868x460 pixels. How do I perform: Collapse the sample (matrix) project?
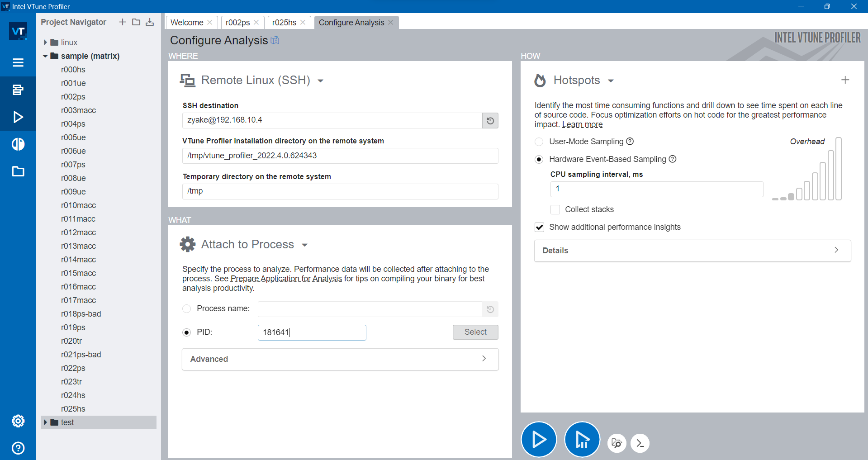(x=45, y=56)
